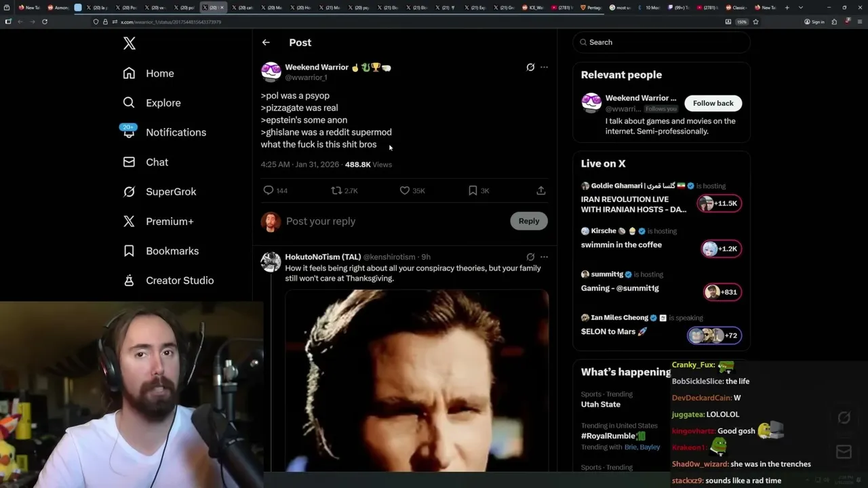Click the @wwarrior_1 handle on the post
Screen dimensions: 868x488
[306, 78]
